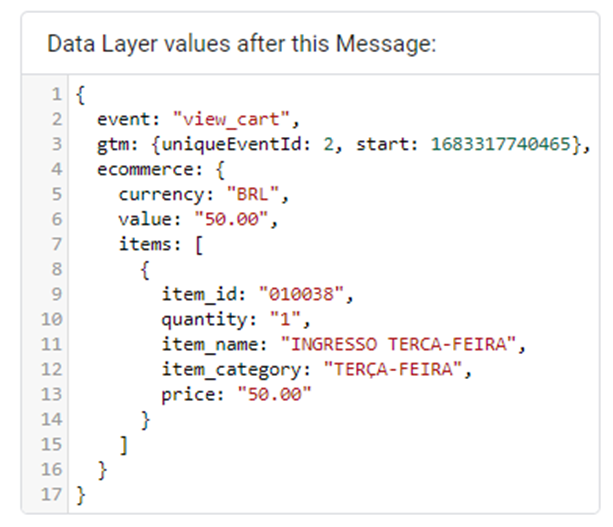
Task: Click the item_category value "TERÇA-FEIRA"
Action: [392, 370]
